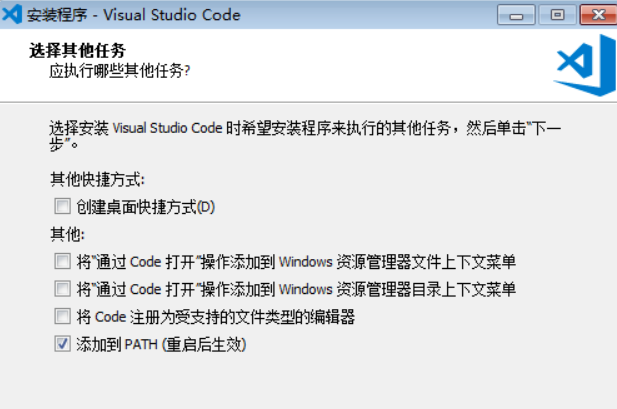617x409 pixels.
Task: Click the bold heading 选择其他任务
Action: 85,50
